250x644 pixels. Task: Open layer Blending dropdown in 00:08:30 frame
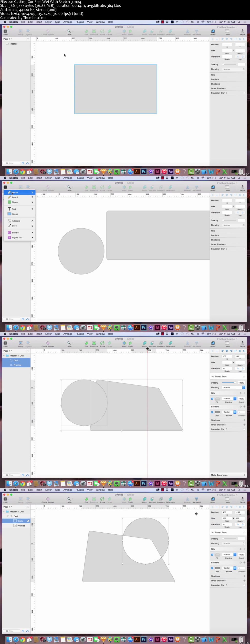[x=234, y=387]
